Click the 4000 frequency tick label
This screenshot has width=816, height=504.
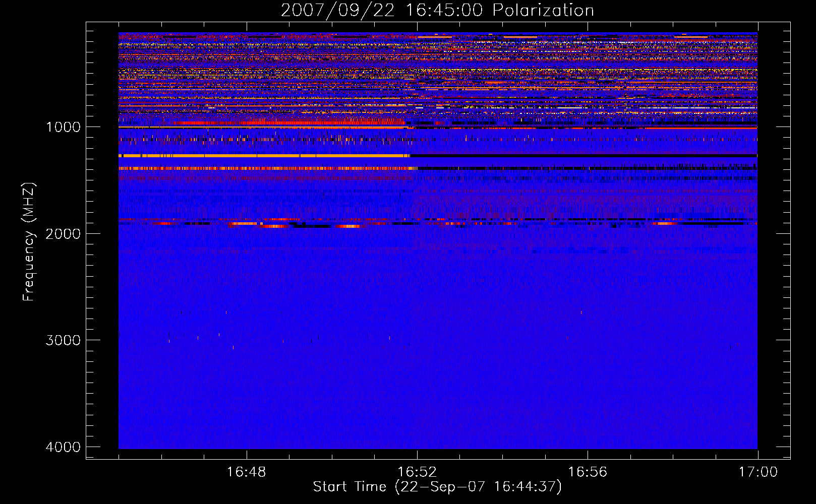(63, 447)
